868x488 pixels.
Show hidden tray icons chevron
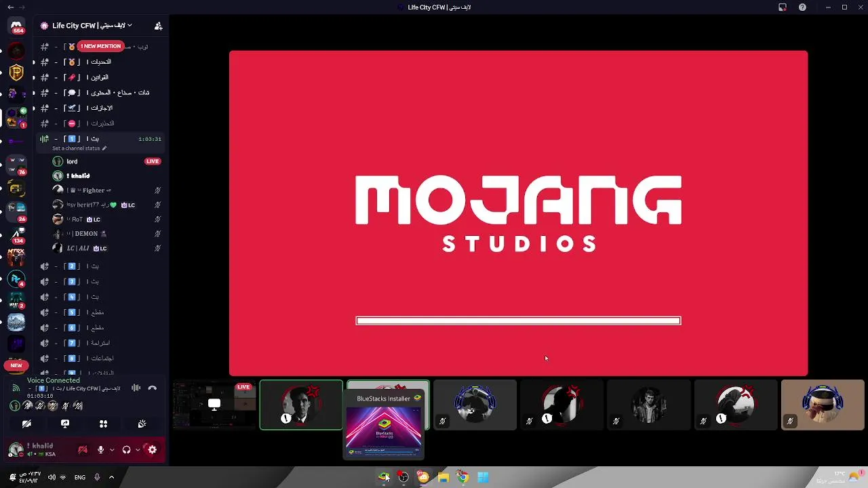tap(111, 477)
